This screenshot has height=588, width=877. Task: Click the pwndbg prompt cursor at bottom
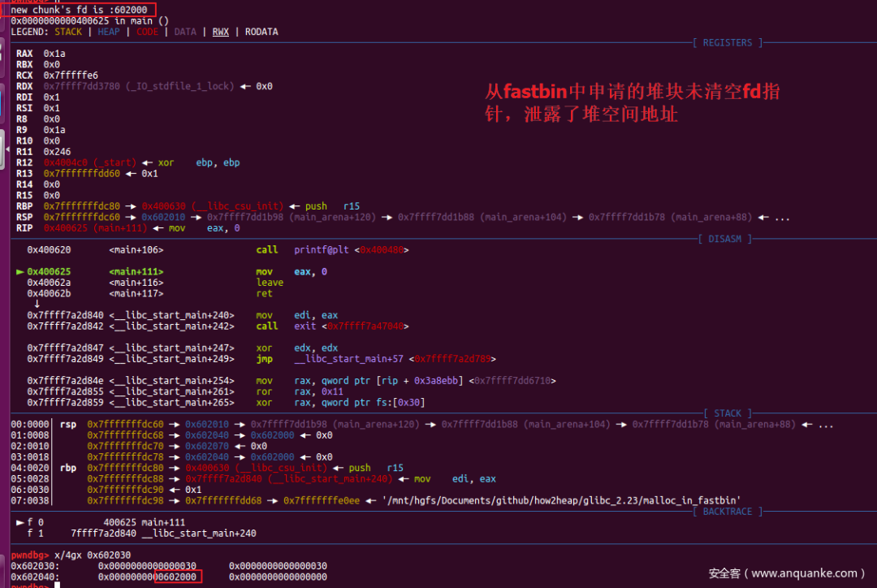(57, 586)
